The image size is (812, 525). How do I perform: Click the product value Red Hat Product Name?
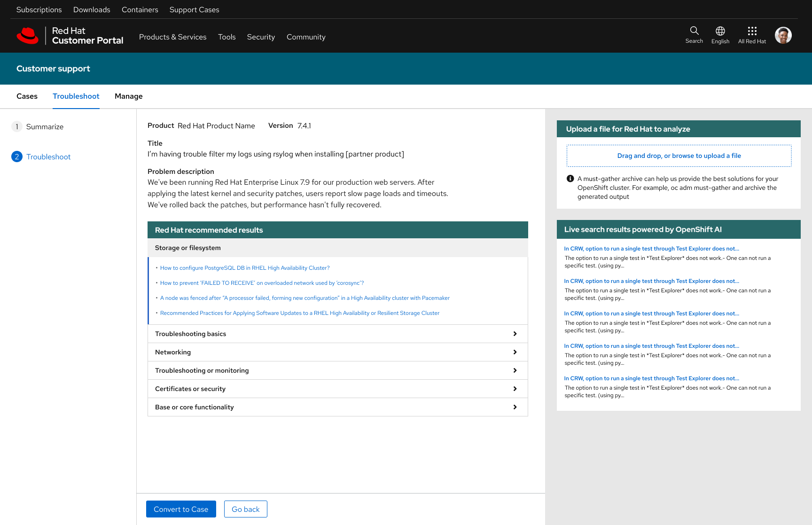(216, 125)
